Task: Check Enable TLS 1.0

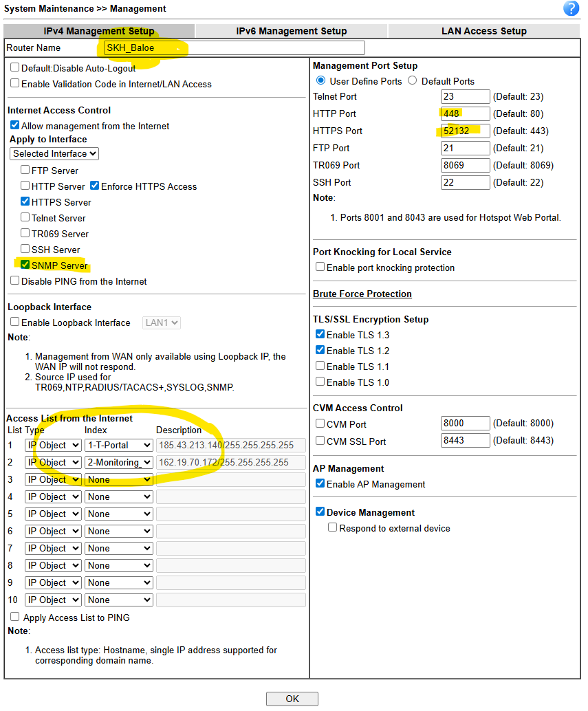Action: tap(320, 382)
